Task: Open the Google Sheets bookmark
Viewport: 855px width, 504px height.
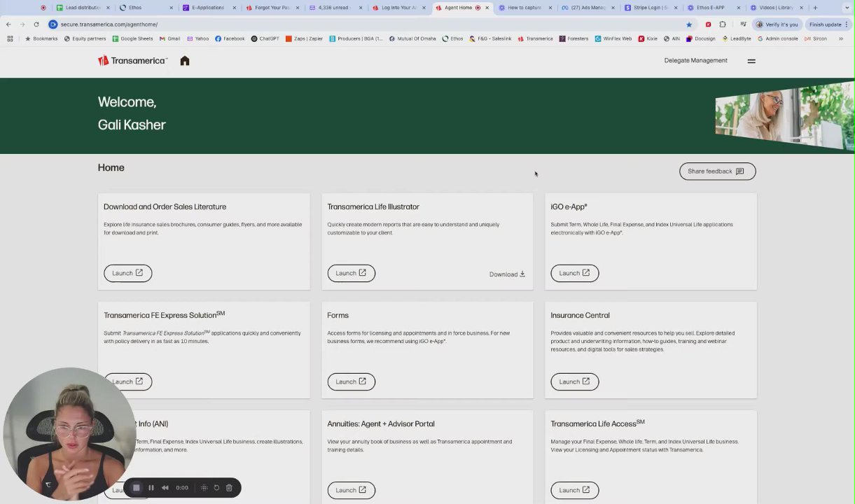Action: pos(133,38)
